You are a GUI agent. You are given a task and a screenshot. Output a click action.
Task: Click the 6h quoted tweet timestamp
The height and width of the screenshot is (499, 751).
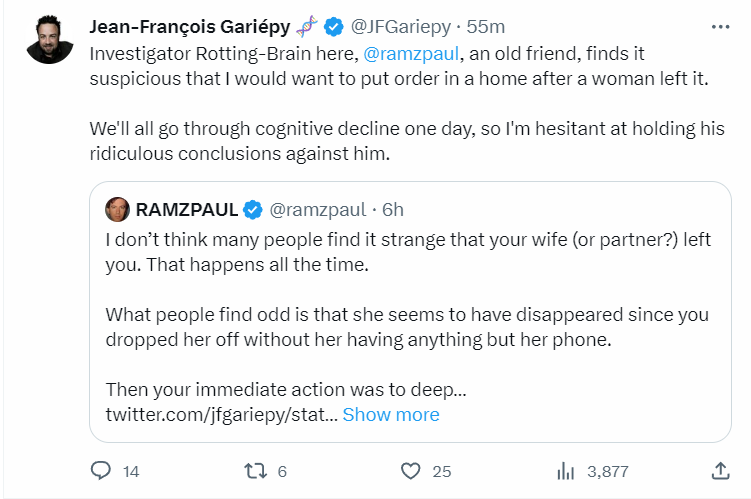point(393,209)
